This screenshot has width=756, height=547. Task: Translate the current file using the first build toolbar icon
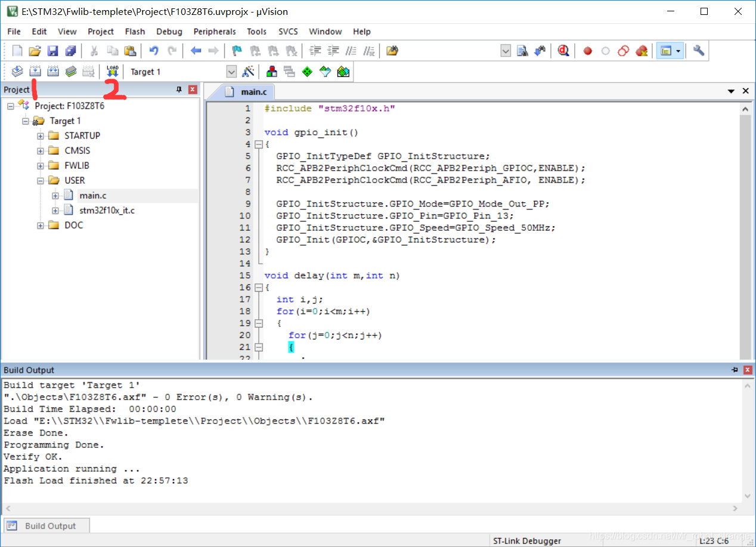pos(17,72)
